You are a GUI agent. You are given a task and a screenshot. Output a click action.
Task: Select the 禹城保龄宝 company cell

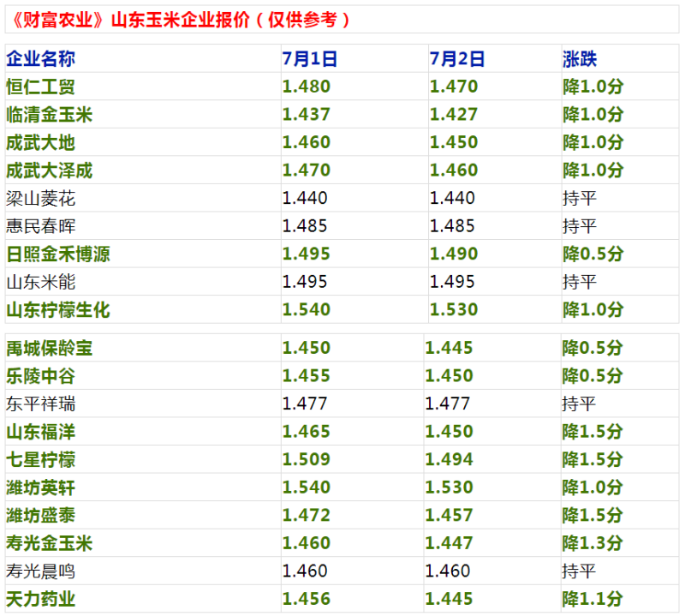click(49, 349)
